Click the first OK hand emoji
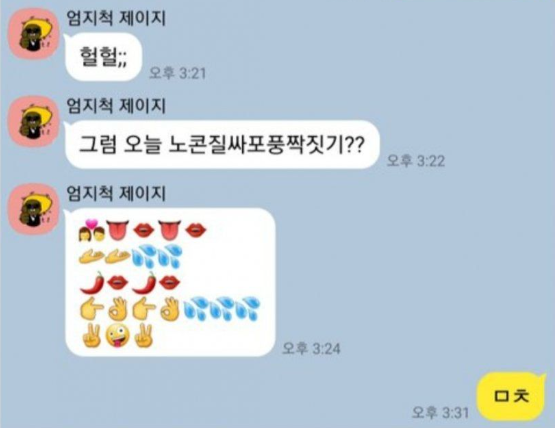The height and width of the screenshot is (428, 555). coord(118,309)
